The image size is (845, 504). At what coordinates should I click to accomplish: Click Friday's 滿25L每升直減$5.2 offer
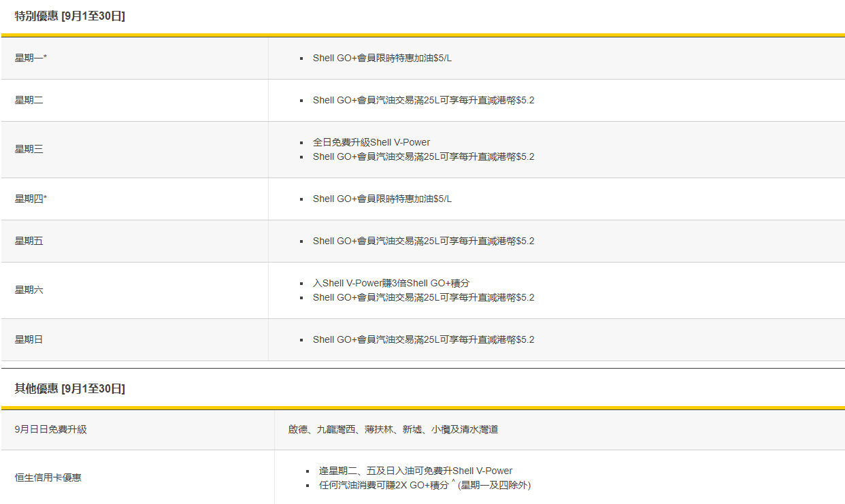pos(423,241)
